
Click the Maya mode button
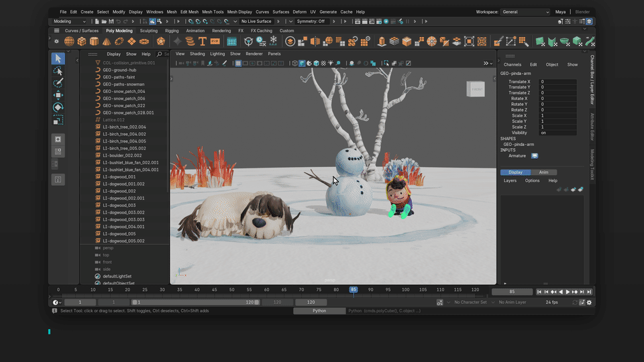(561, 12)
